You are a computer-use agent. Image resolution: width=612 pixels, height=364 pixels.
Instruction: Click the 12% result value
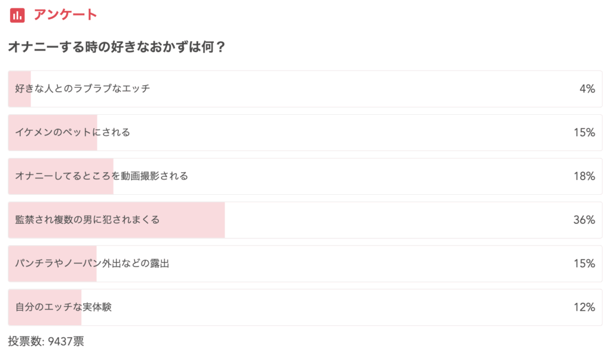pos(584,307)
